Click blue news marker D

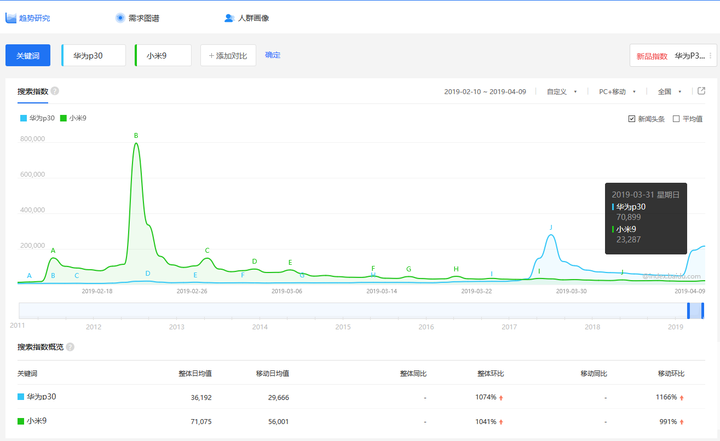[x=148, y=273]
